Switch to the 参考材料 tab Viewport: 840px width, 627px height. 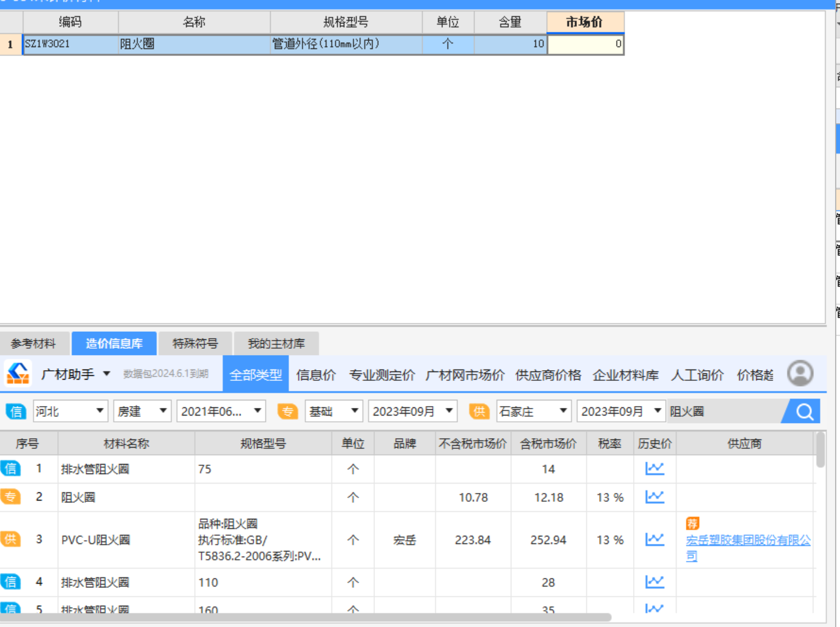pyautogui.click(x=33, y=344)
